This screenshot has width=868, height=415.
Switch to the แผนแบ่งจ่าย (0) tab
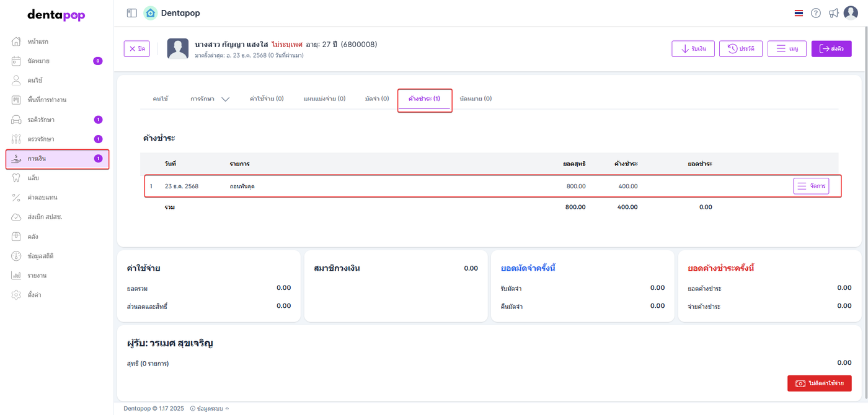(324, 98)
